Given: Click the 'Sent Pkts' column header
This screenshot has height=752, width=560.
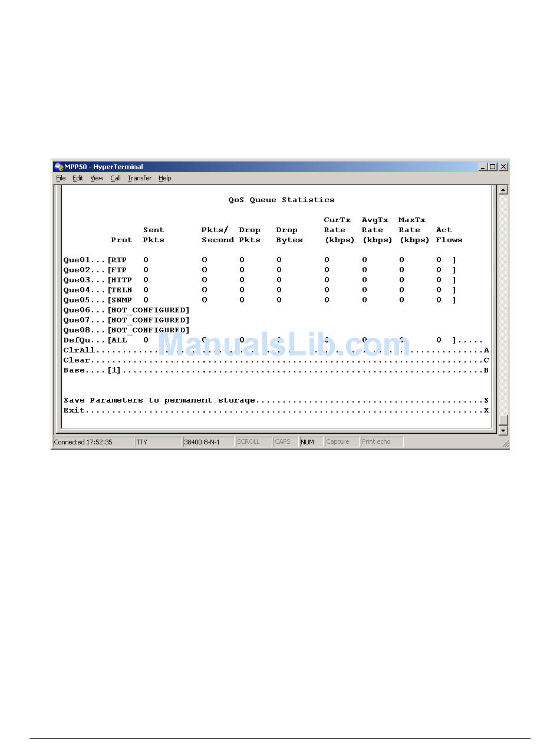Looking at the screenshot, I should pyautogui.click(x=154, y=235).
